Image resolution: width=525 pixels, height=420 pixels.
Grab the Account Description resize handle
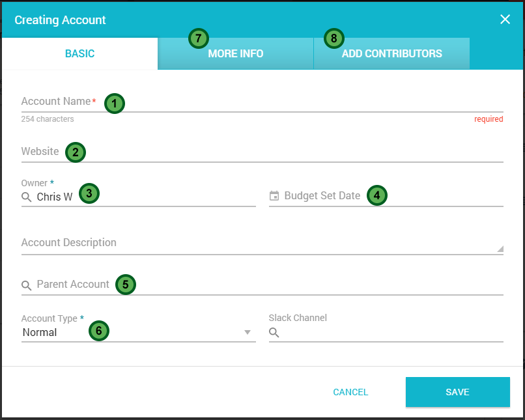tap(500, 249)
